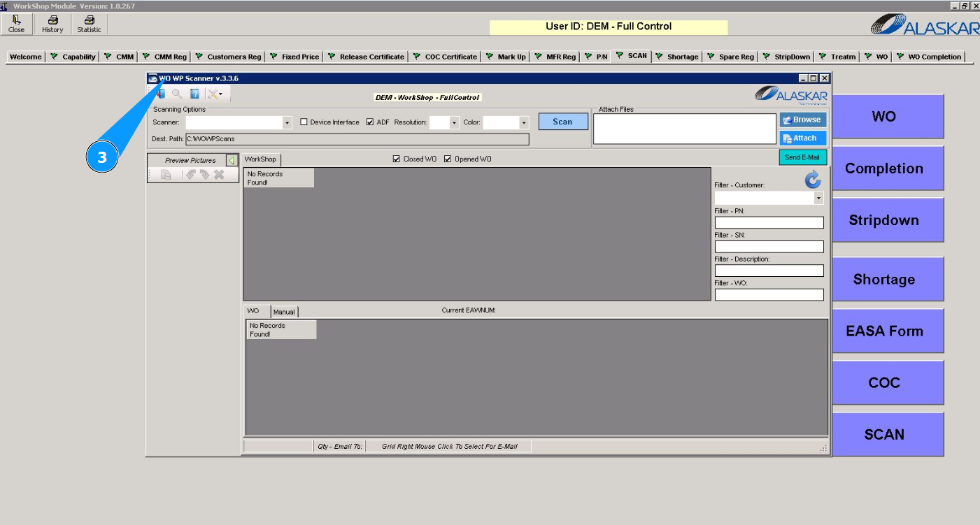Click the "Grid Right Mouse Click" status hint

tap(450, 446)
